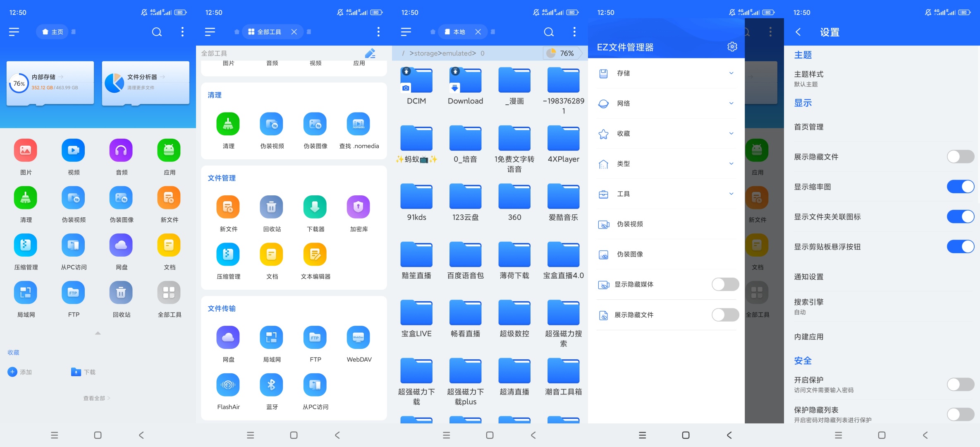Screen dimensions: 980x447
Task: Click the edit pencil icon in 全部工具
Action: 370,53
